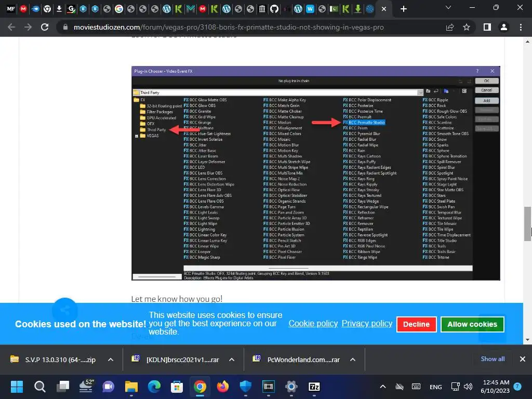Image resolution: width=532 pixels, height=399 pixels.
Task: Open the Plug-In Chooser screenshot image
Action: pos(315,173)
